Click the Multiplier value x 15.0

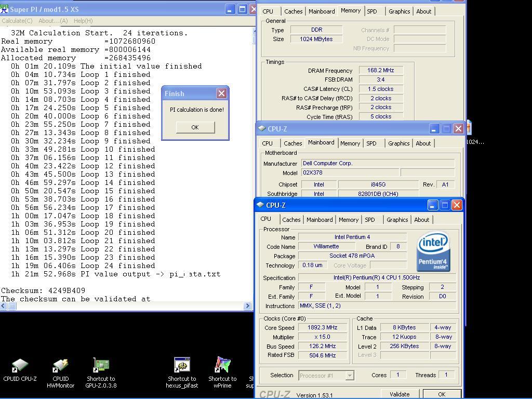tap(322, 337)
